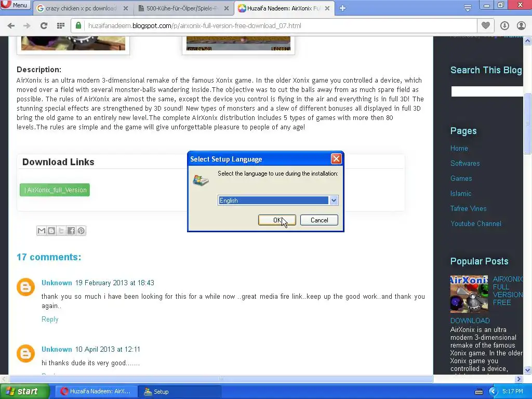Open the Windows start button
Screen dimensions: 532x399
(x=24, y=391)
